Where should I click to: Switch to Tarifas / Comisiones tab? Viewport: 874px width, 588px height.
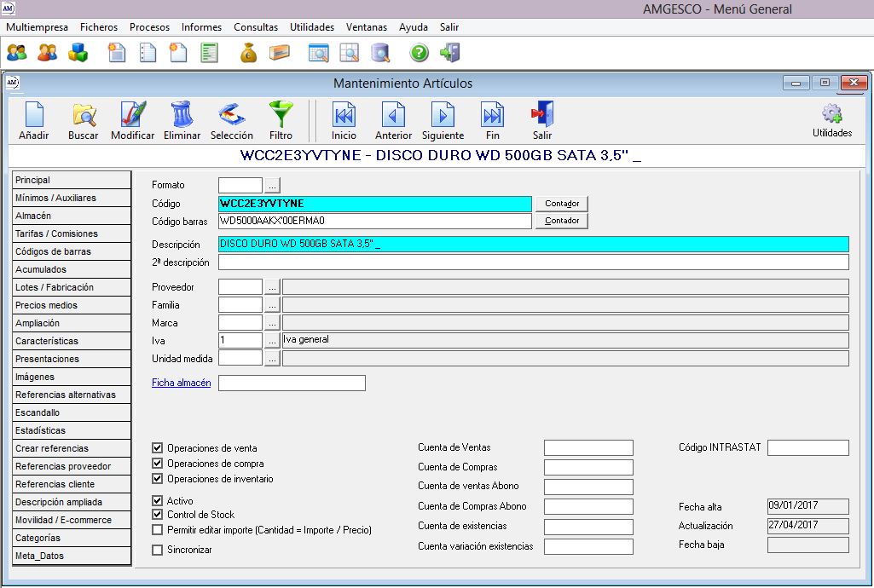tap(72, 233)
